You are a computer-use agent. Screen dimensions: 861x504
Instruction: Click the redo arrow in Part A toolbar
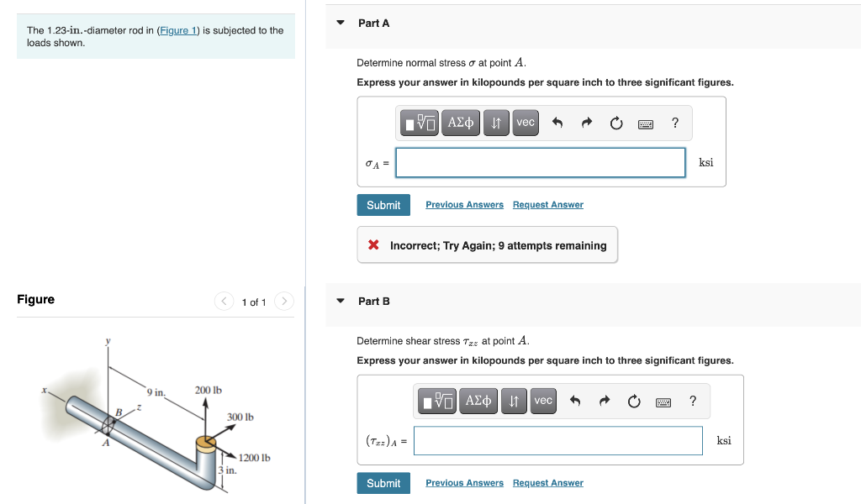(x=586, y=122)
